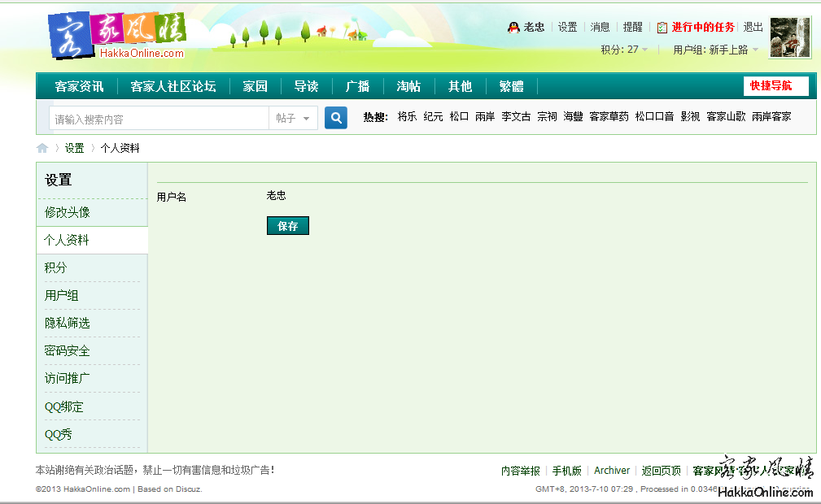Screen dimensions: 821x504
Task: Click the tasks clipboard icon
Action: click(662, 27)
